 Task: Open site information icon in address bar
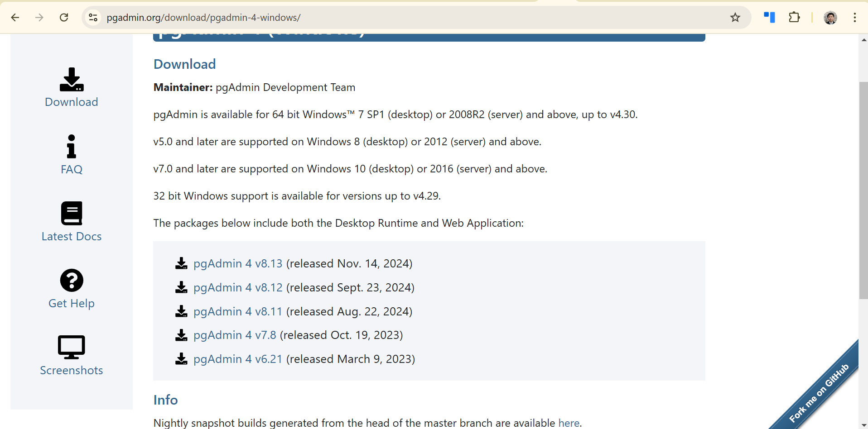click(x=93, y=18)
